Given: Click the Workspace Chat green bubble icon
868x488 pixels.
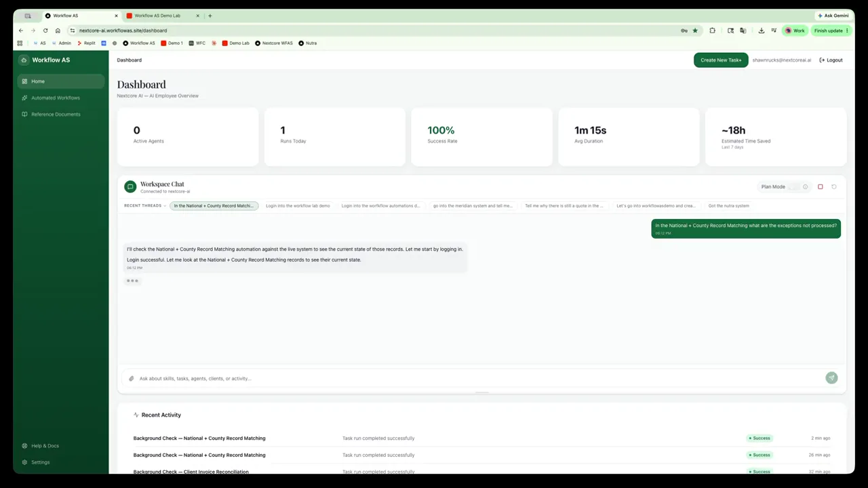Looking at the screenshot, I should click(x=130, y=187).
